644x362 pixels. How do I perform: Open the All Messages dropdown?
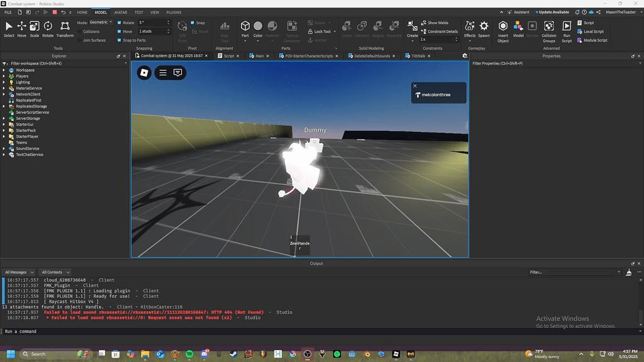click(19, 272)
